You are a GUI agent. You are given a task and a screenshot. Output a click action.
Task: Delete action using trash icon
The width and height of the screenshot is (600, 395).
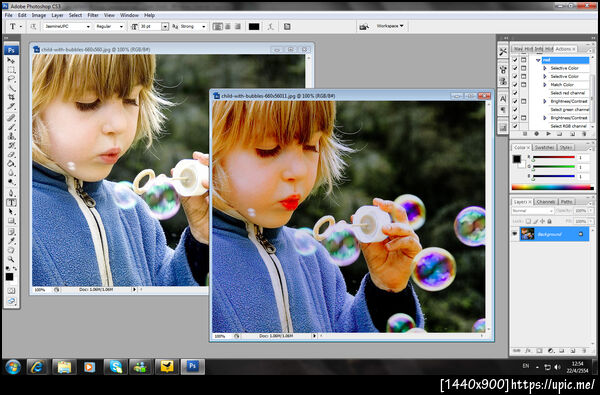[x=584, y=134]
